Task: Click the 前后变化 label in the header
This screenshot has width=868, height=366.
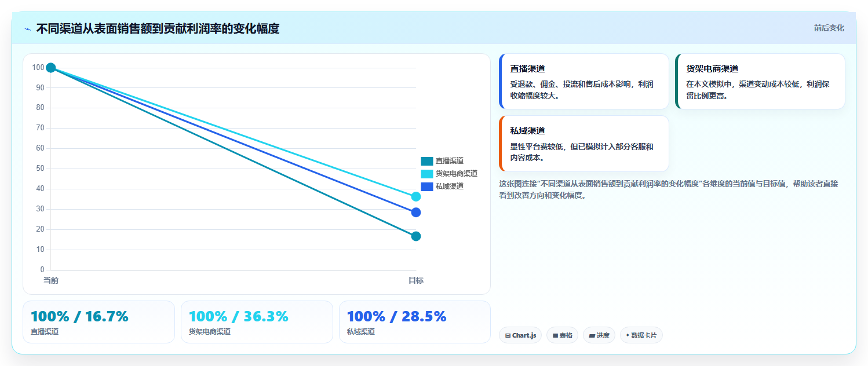Action: 829,28
